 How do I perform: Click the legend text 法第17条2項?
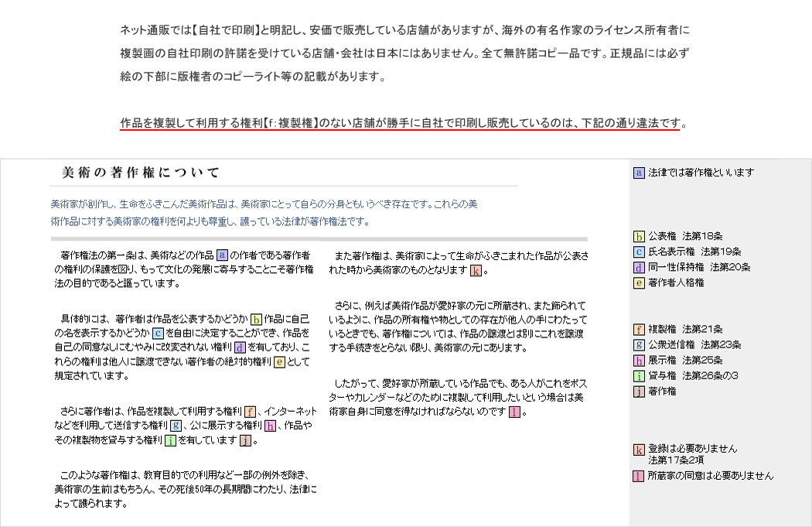[675, 460]
